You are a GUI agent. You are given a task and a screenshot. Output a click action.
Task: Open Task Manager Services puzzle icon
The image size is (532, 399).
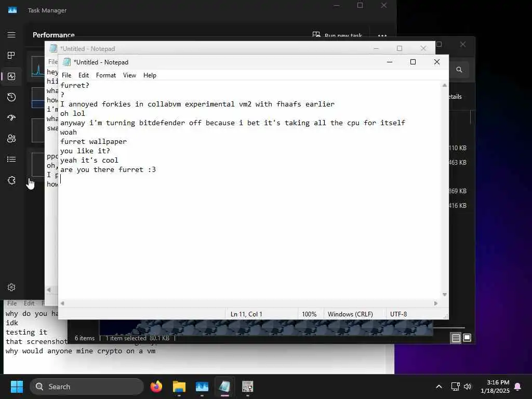pos(11,180)
